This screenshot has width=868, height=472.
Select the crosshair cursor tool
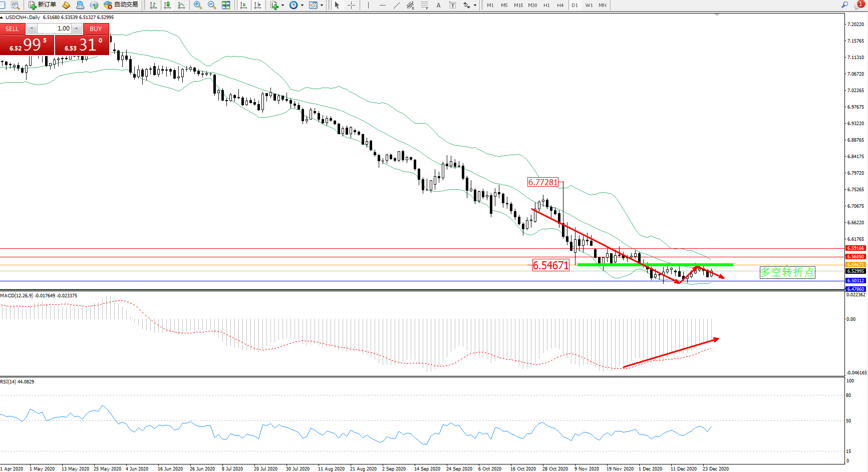point(352,5)
